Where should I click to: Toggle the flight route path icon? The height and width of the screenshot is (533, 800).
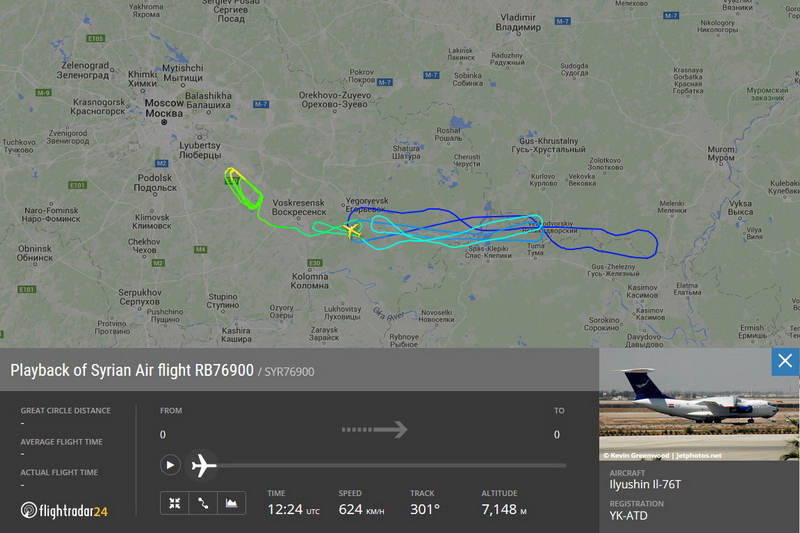pyautogui.click(x=203, y=503)
